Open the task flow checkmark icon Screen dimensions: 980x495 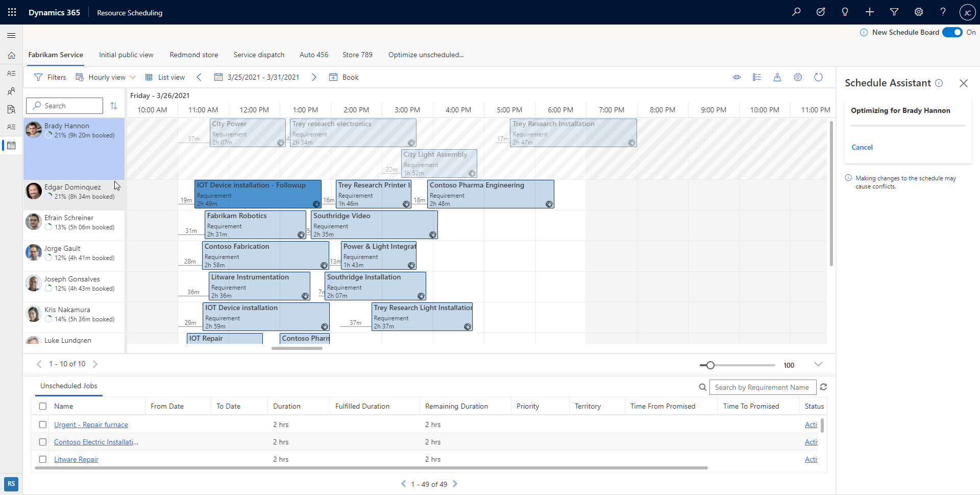(x=821, y=12)
